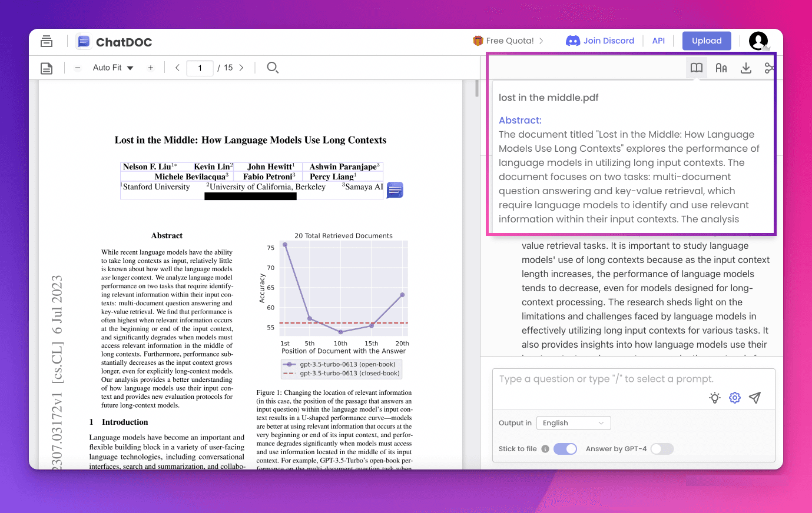Image resolution: width=812 pixels, height=513 pixels.
Task: Open chat settings gear icon
Action: coord(735,398)
